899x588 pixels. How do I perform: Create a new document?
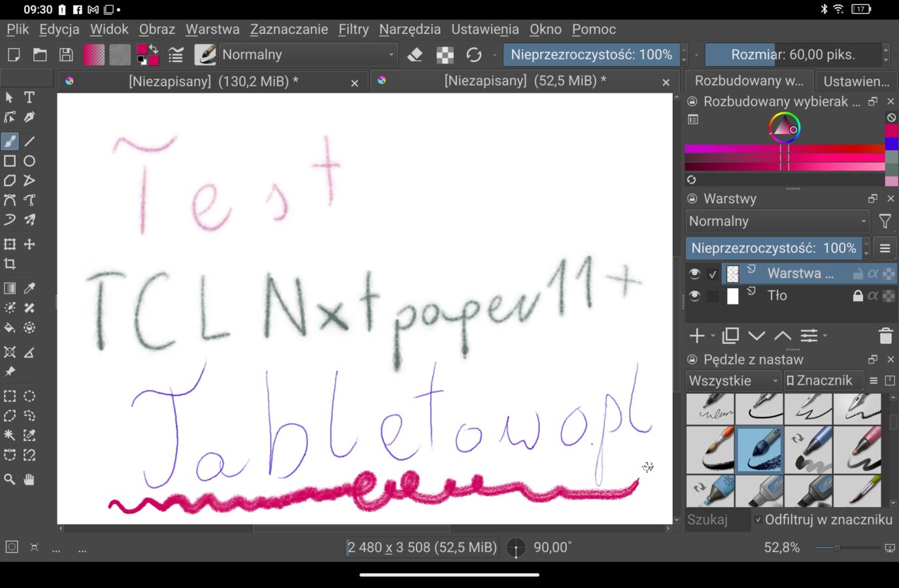pos(14,55)
